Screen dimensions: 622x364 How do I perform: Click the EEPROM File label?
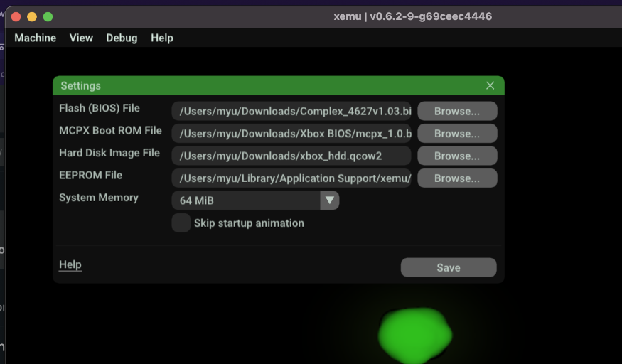point(90,176)
